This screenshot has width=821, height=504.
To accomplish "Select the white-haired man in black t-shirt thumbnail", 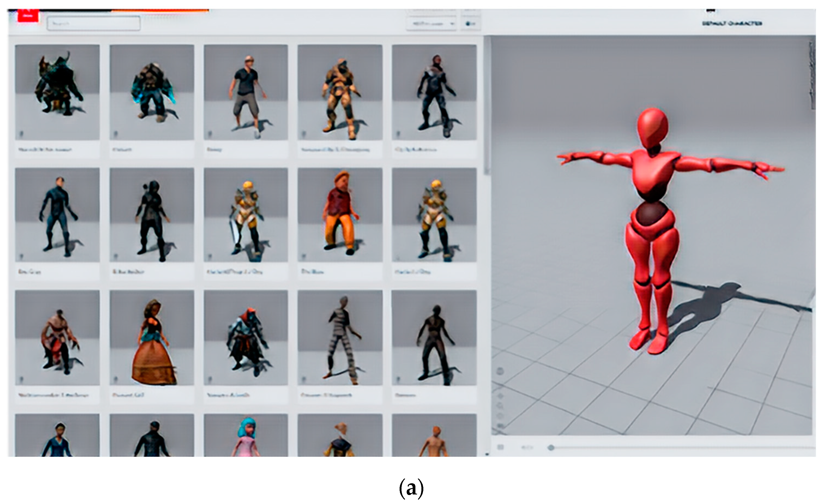I will point(246,92).
